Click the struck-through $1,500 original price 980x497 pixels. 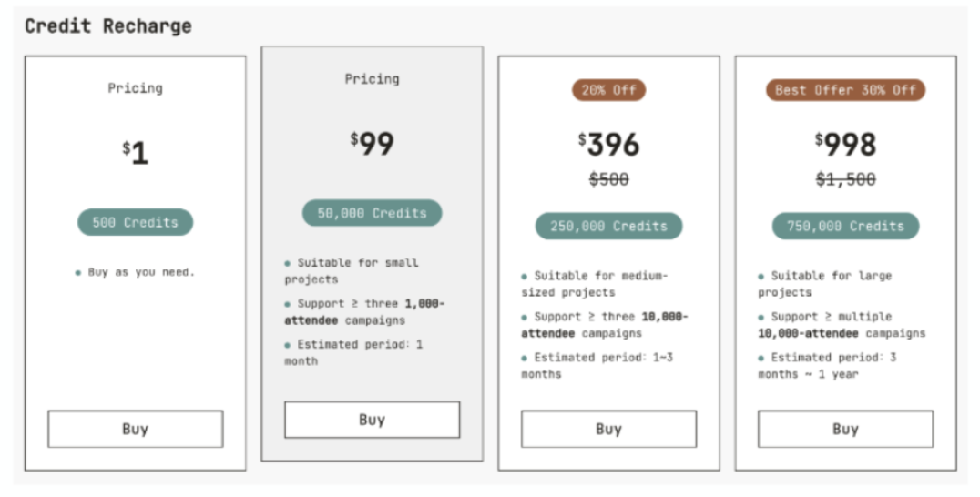point(845,180)
